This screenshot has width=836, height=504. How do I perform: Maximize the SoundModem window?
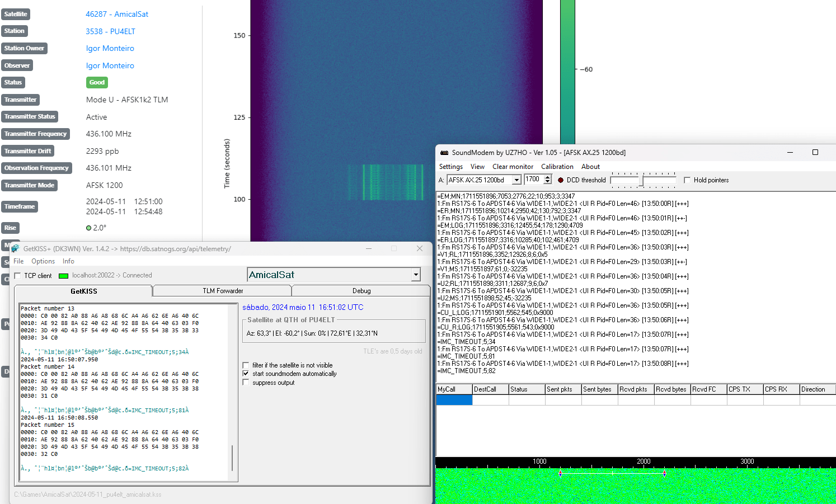tap(815, 152)
